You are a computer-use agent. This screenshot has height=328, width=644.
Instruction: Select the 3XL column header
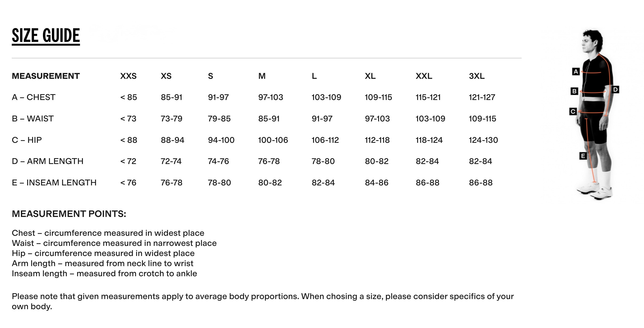coord(477,76)
